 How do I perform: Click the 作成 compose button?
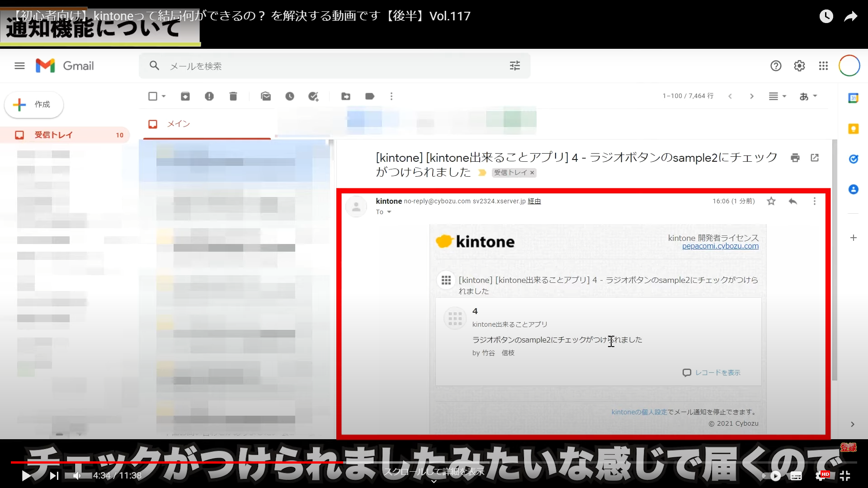point(34,104)
